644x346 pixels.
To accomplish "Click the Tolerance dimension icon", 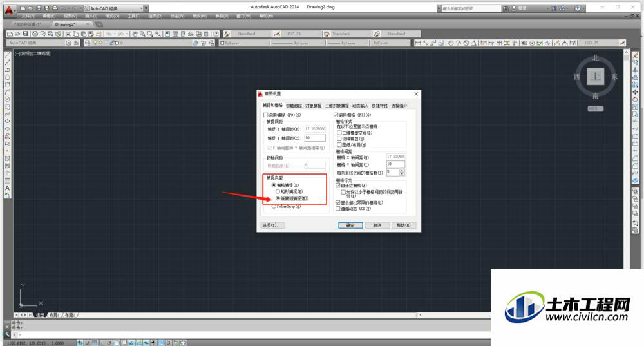I will click(524, 43).
